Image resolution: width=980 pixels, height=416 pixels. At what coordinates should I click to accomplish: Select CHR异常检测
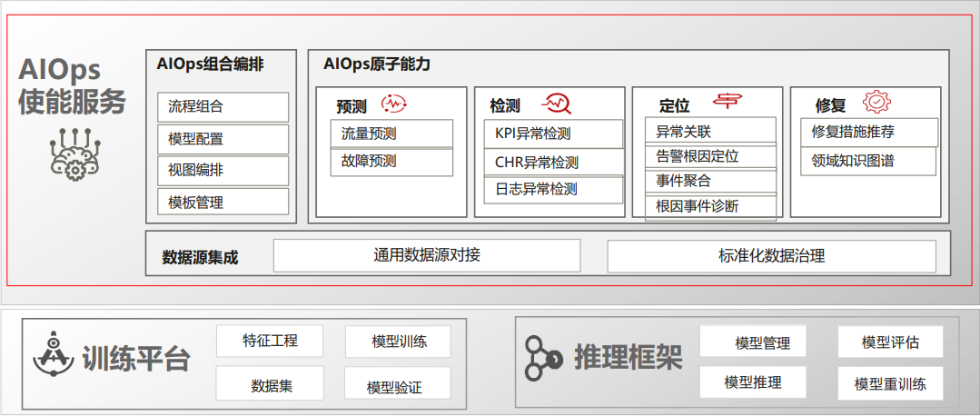[x=554, y=163]
